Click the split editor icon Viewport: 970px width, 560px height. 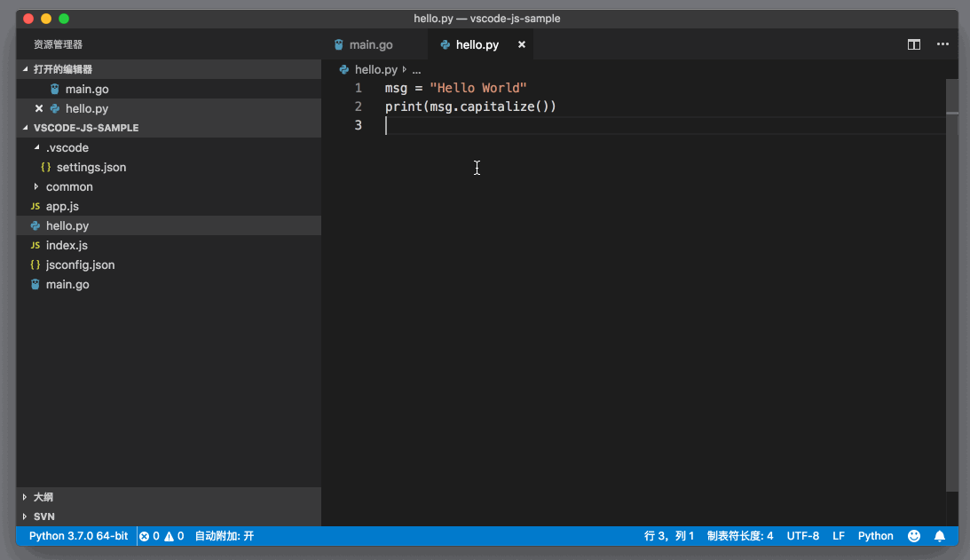point(913,44)
